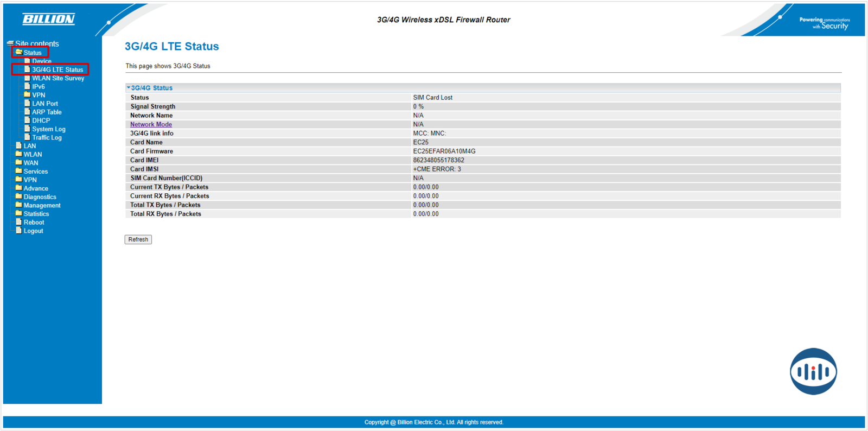Viewport: 868px width, 431px height.
Task: Go to the Traffic Log page
Action: [x=47, y=137]
